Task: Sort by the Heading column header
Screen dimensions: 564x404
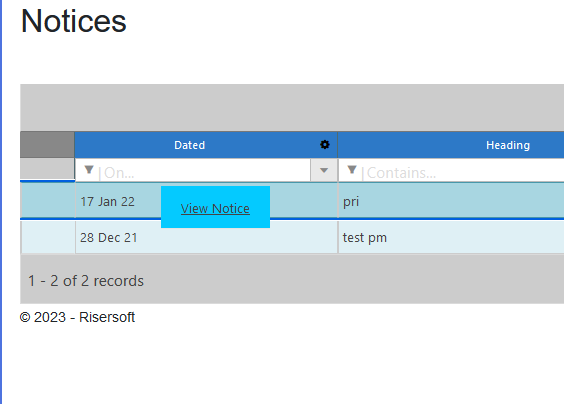Action: [508, 145]
